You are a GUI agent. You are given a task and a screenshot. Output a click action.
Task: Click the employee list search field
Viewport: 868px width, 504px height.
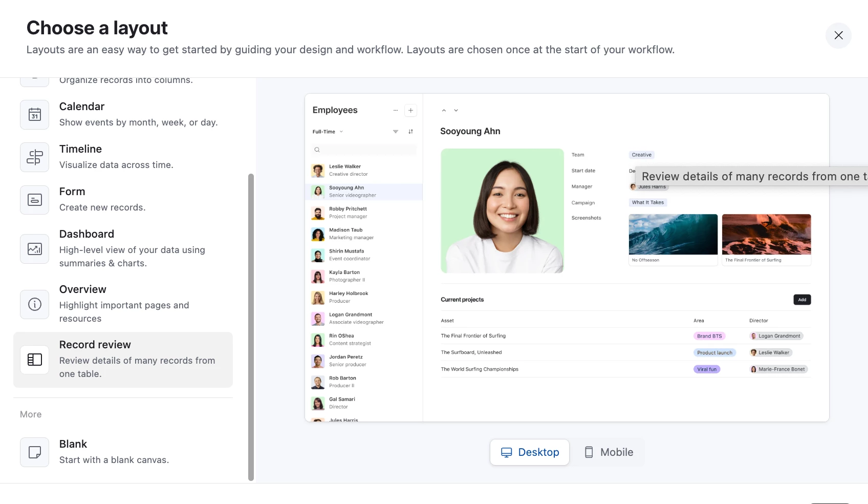[x=364, y=150]
